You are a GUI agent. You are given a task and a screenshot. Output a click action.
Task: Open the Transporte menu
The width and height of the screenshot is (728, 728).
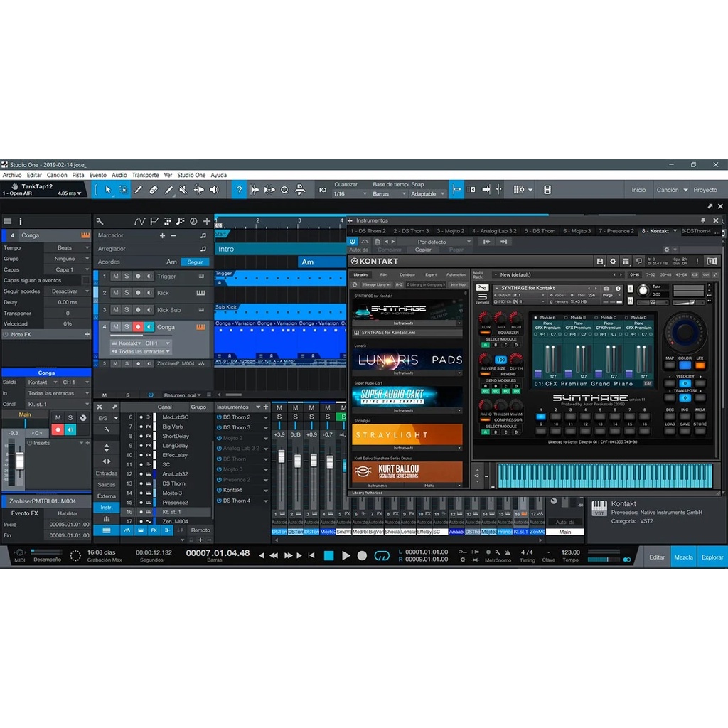pyautogui.click(x=145, y=175)
